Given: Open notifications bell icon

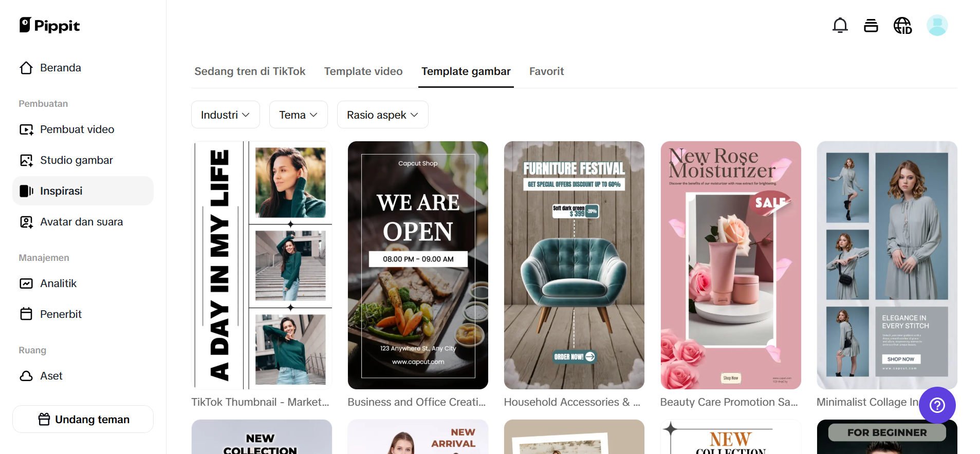Looking at the screenshot, I should (840, 25).
